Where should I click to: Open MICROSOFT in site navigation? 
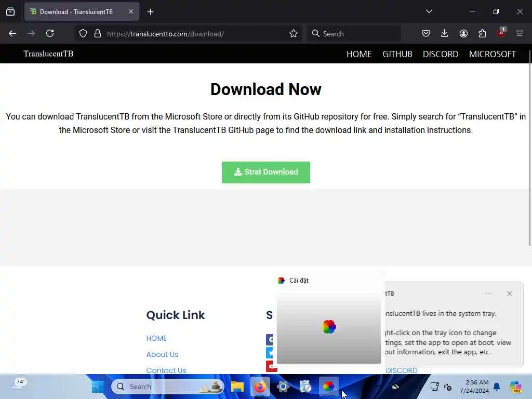[x=493, y=54]
